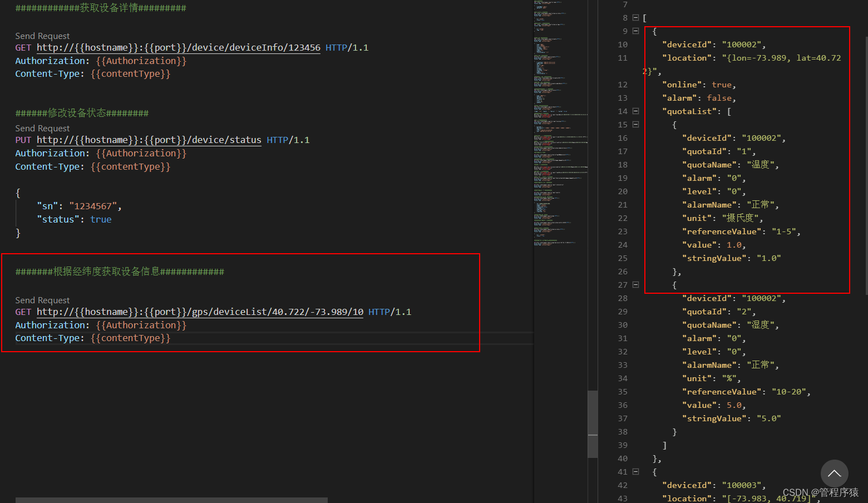868x503 pixels.
Task: Send the PUT device/status request
Action: coord(42,128)
